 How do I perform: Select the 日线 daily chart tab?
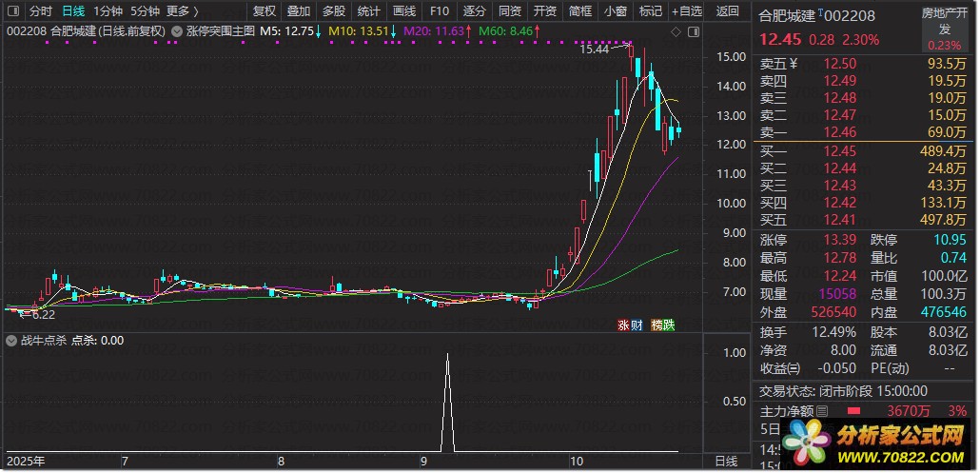(74, 10)
